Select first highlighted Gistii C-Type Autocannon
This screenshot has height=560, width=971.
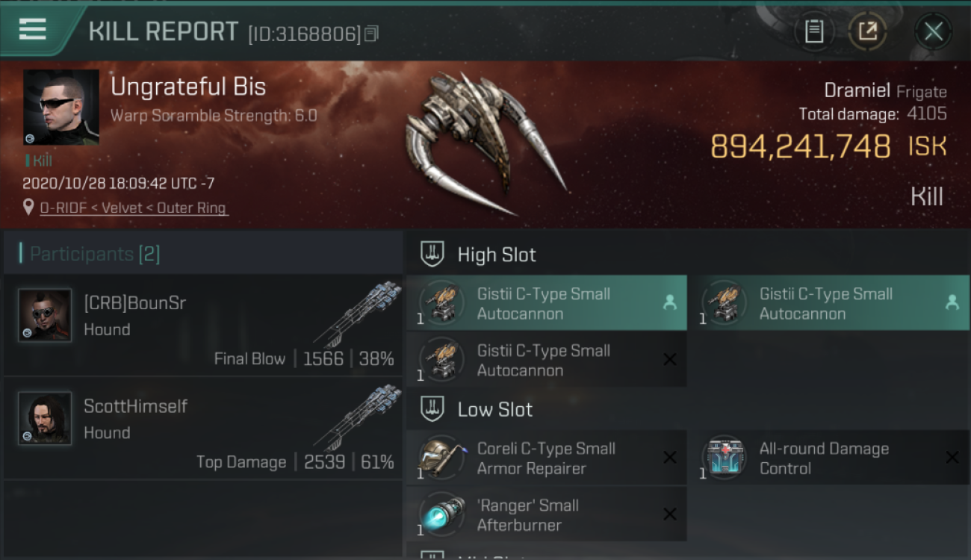(547, 303)
